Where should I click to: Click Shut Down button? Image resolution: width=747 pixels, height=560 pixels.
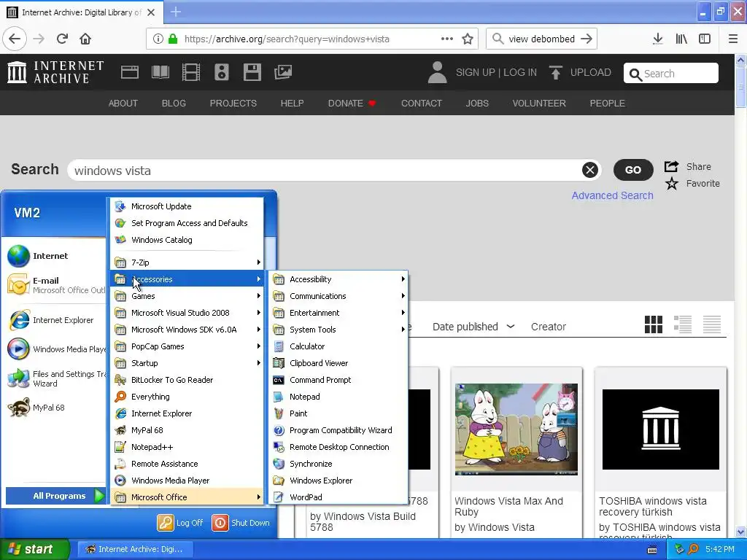(241, 523)
